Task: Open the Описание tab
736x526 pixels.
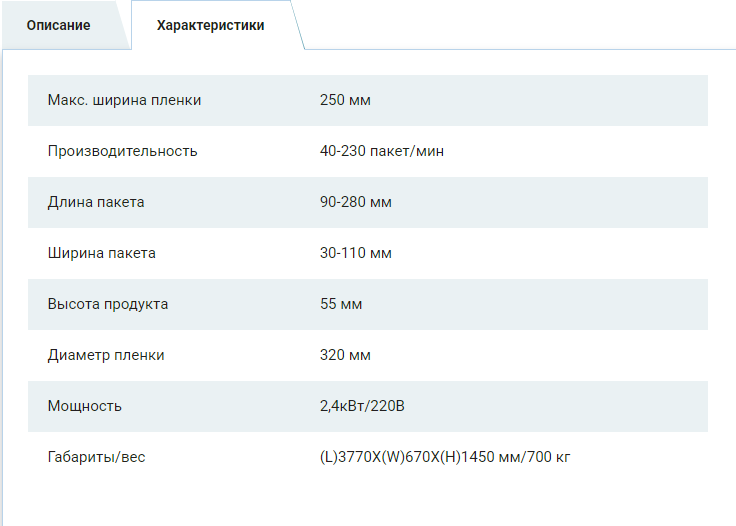Action: tap(58, 25)
